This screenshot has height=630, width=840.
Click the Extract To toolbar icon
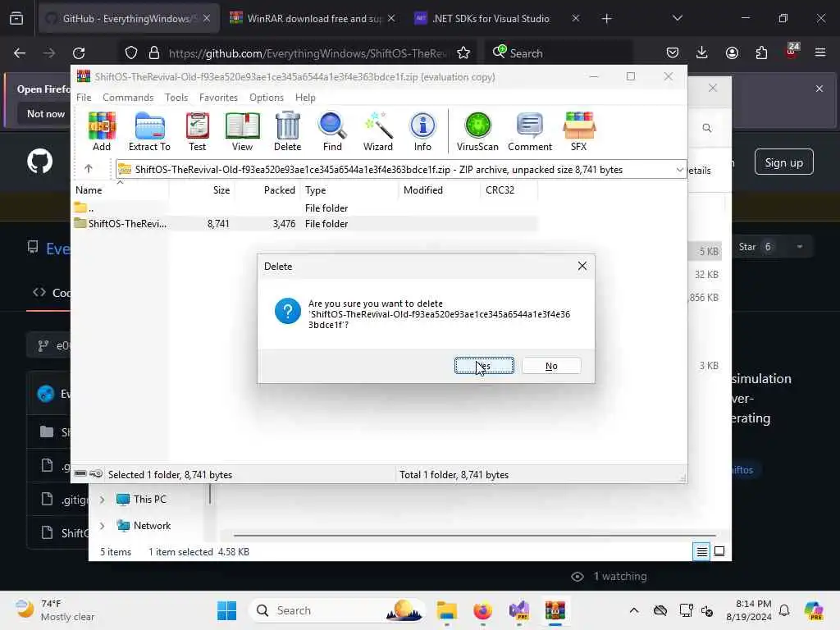coord(149,132)
